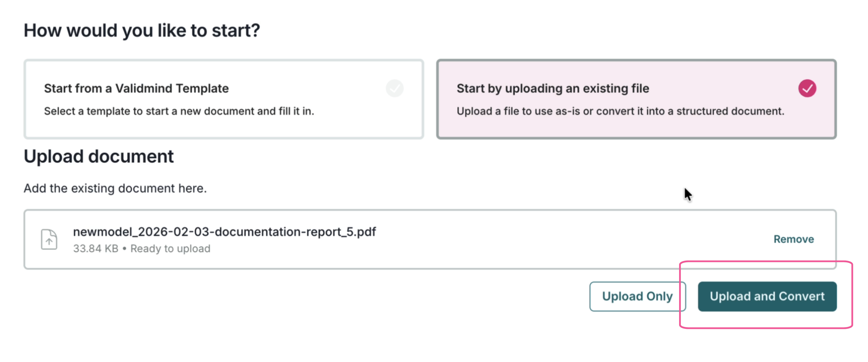Image resolution: width=868 pixels, height=362 pixels.
Task: Click the pink checkmark on the upload option
Action: [x=807, y=88]
